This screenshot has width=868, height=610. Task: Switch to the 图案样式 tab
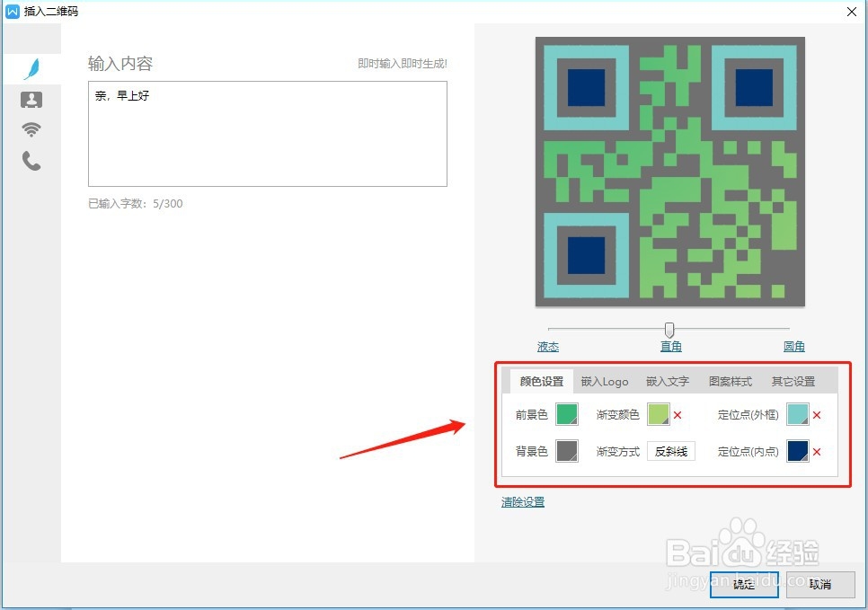pos(731,382)
